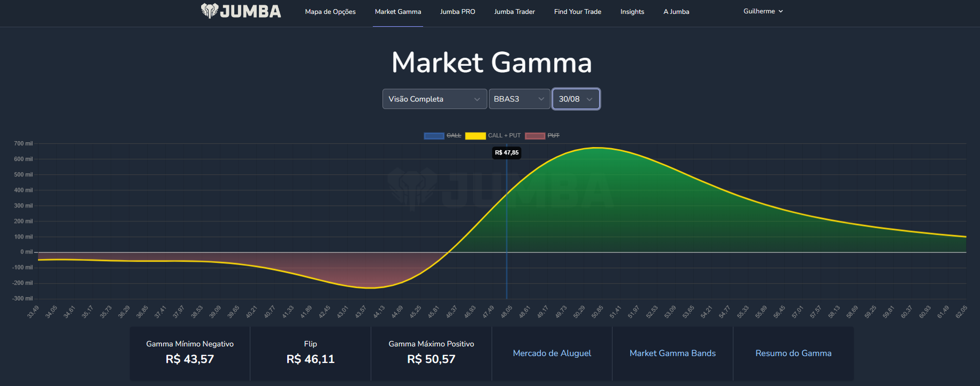Go to A Jumba page

(676, 12)
